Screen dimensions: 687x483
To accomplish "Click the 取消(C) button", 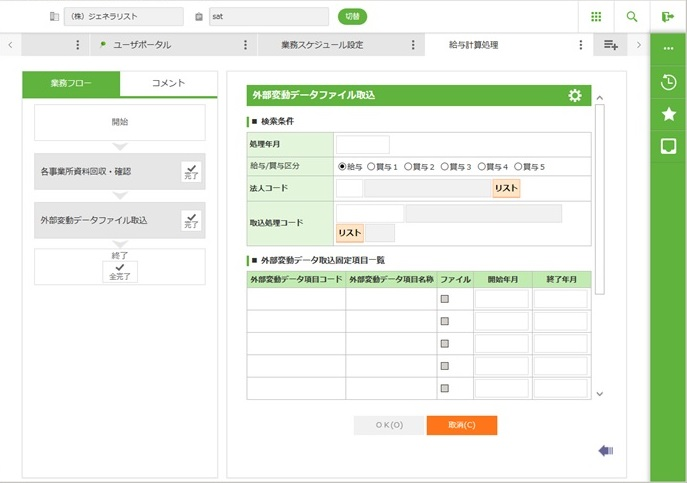I will pyautogui.click(x=461, y=425).
